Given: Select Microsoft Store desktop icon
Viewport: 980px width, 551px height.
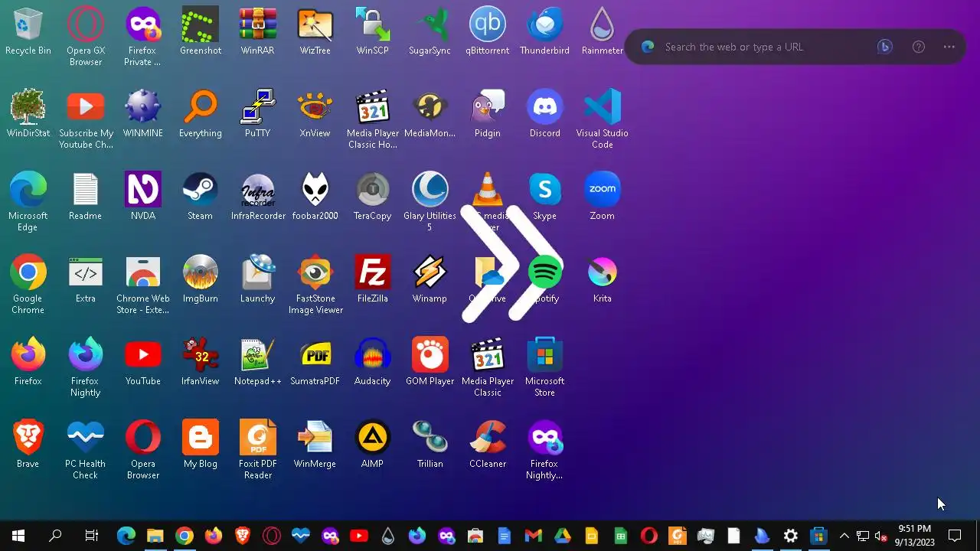Looking at the screenshot, I should click(544, 367).
